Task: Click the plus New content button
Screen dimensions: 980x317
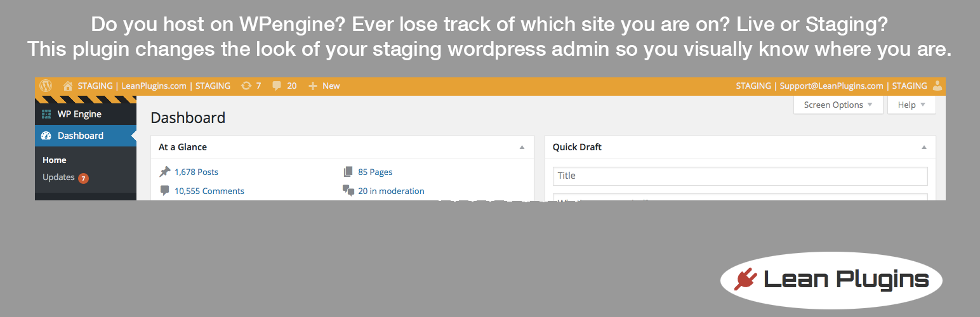Action: pos(324,86)
